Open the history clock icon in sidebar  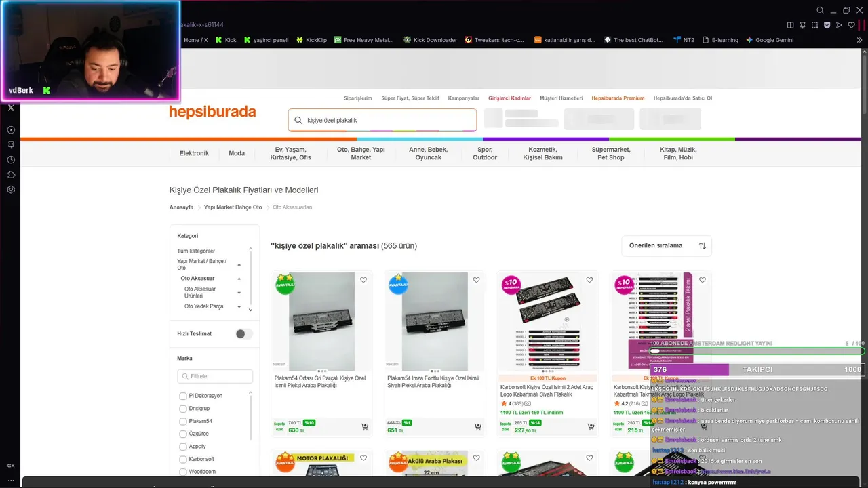pyautogui.click(x=11, y=159)
